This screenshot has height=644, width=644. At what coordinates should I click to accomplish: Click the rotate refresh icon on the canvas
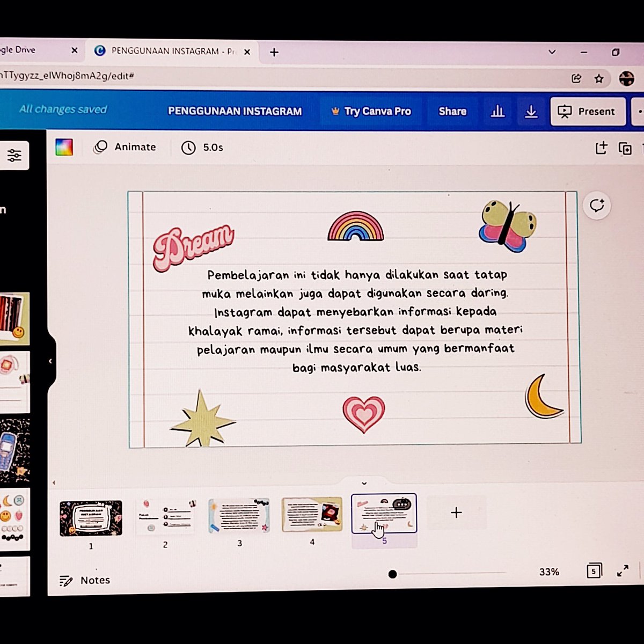click(597, 205)
